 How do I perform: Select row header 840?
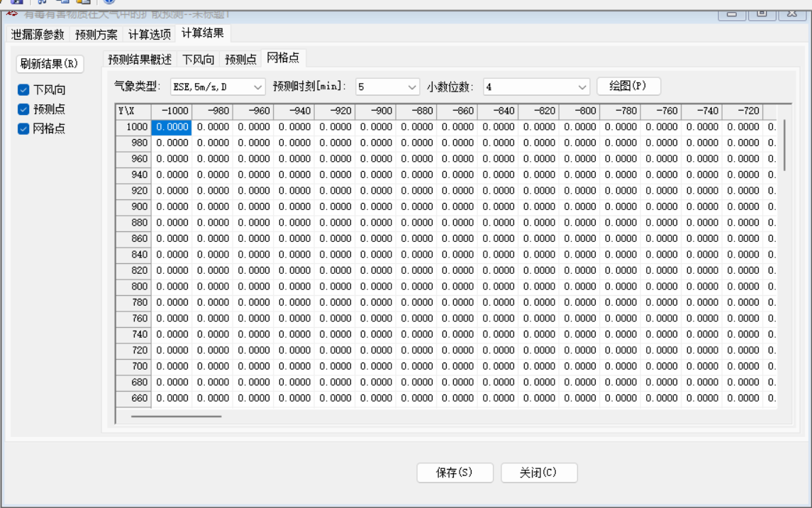133,255
